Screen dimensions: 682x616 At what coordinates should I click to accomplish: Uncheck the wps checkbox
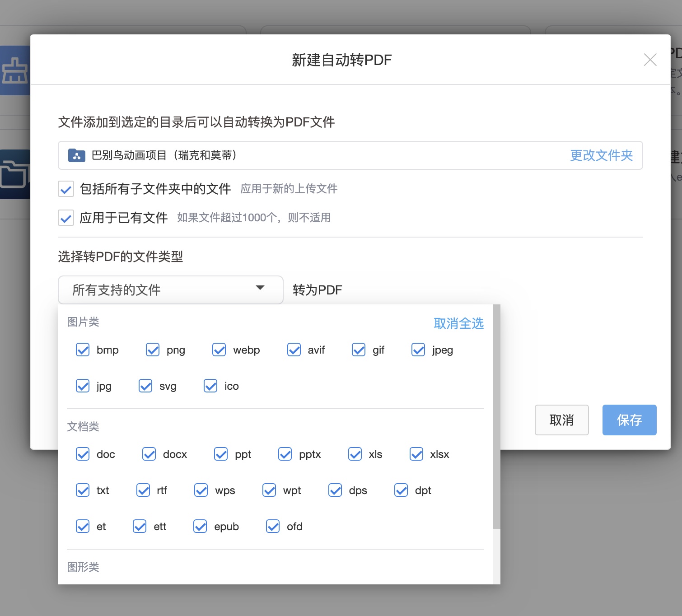click(201, 490)
